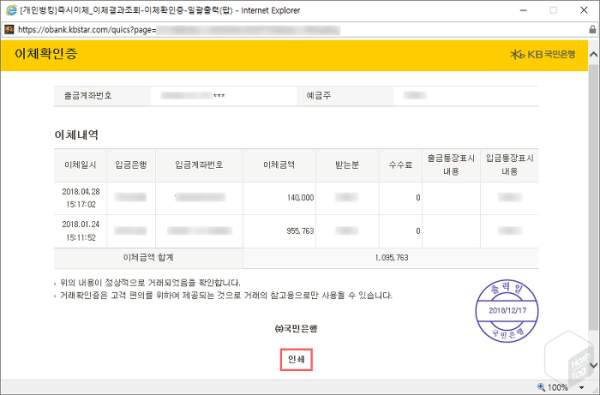Click the 출금계좌번호 label
This screenshot has height=395, width=600.
tap(88, 96)
